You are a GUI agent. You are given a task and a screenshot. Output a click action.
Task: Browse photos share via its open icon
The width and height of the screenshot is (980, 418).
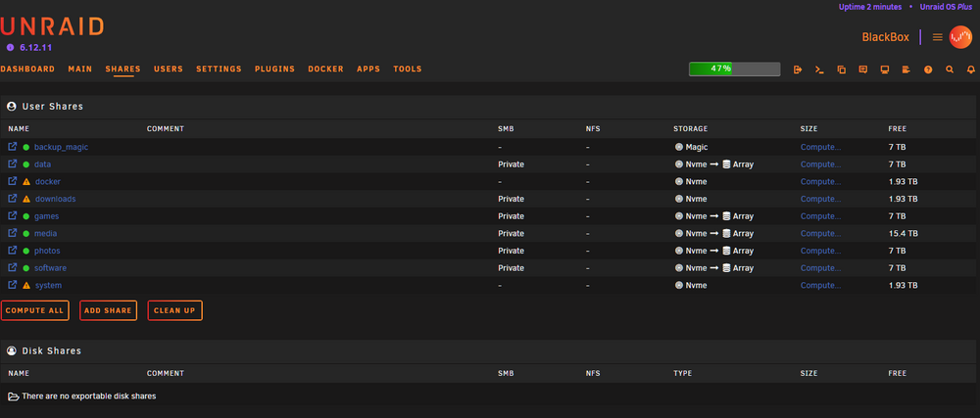click(x=13, y=251)
